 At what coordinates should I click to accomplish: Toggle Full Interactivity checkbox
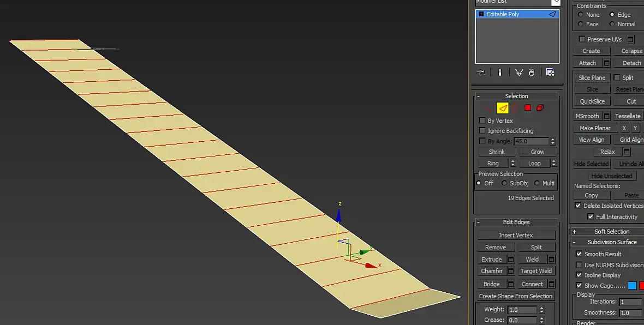click(591, 216)
